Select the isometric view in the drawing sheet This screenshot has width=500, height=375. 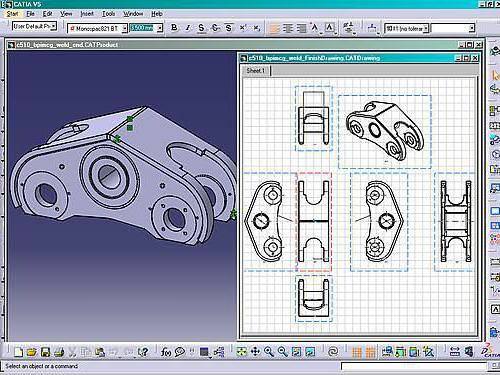[385, 132]
